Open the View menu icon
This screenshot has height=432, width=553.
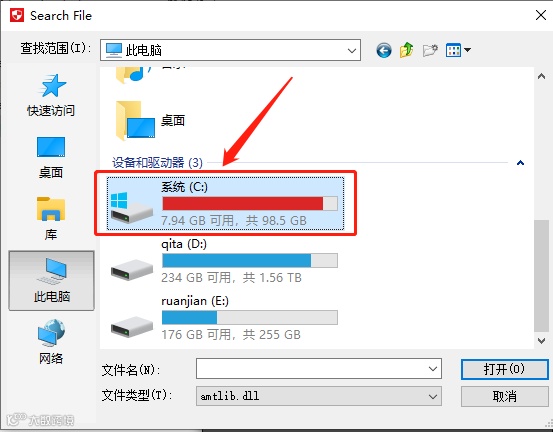point(458,50)
